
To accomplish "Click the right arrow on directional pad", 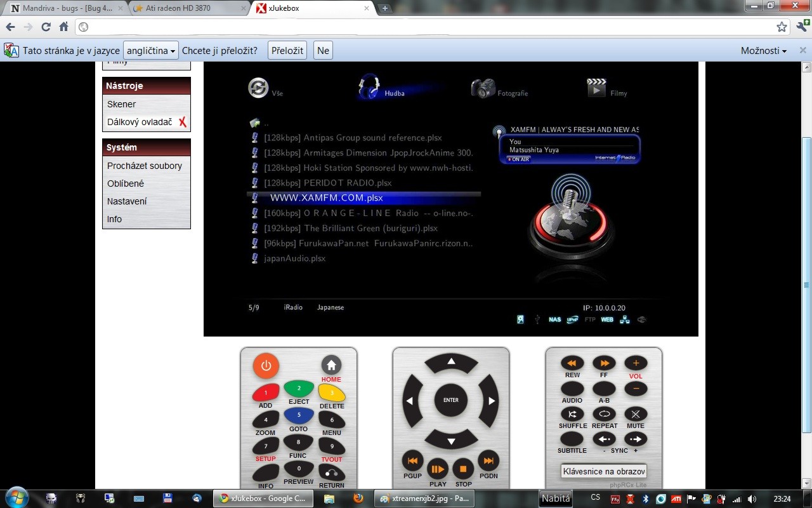I will [490, 401].
